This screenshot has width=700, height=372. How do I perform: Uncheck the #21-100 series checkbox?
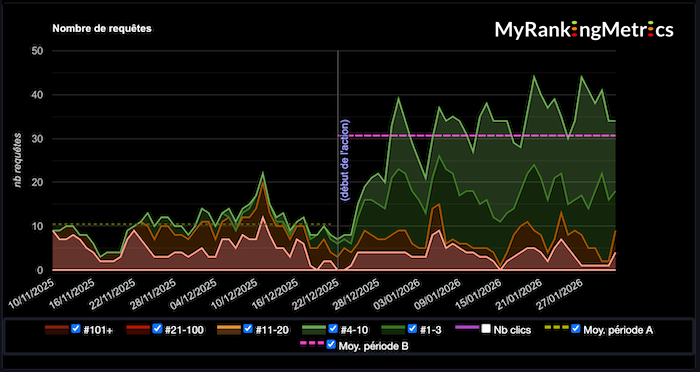tap(157, 329)
